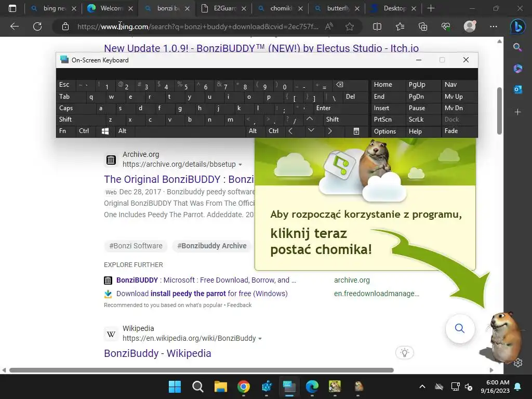
Task: Open New Update 1.0.9 Itch.io result
Action: coord(261,48)
